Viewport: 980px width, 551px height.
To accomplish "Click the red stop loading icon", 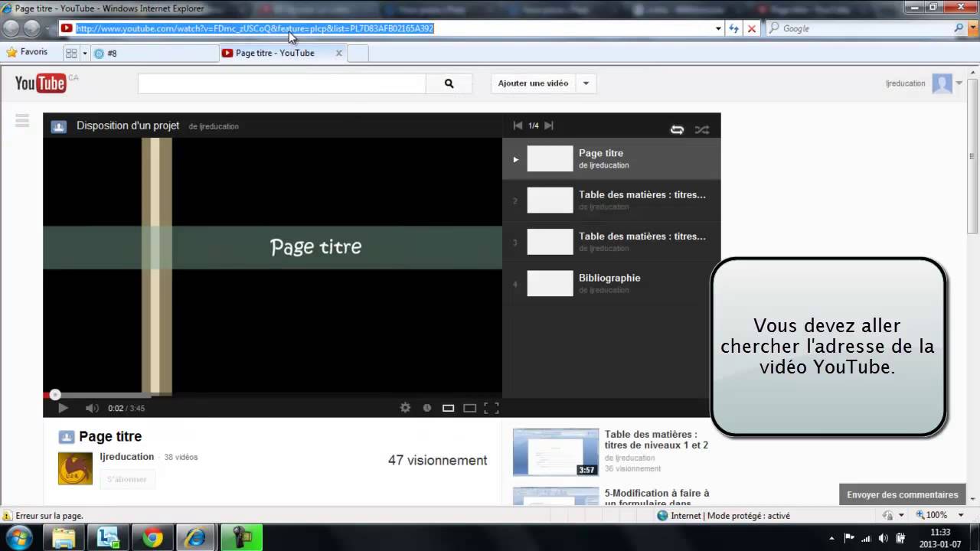I will [752, 28].
